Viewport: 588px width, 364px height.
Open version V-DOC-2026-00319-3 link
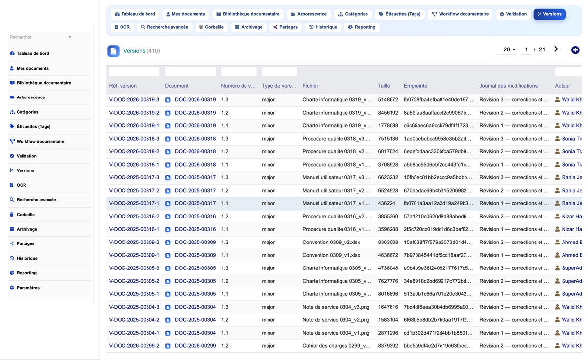[134, 100]
